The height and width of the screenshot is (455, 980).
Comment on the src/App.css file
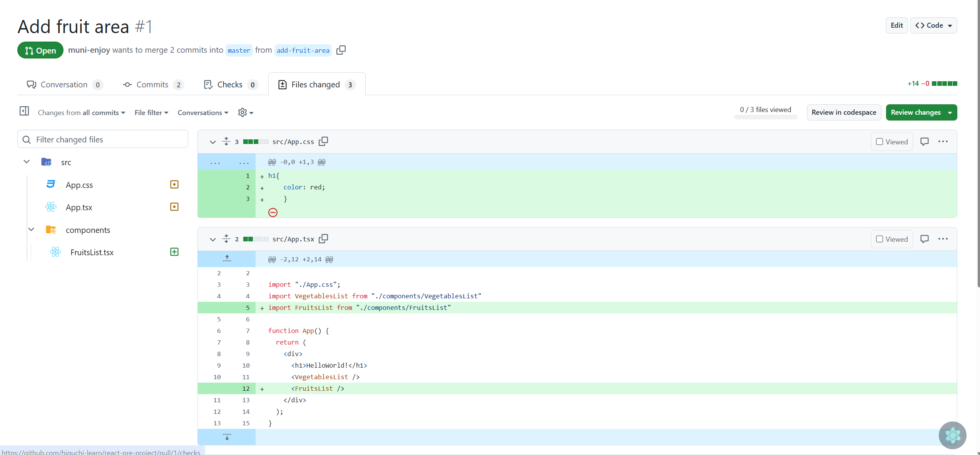[924, 142]
